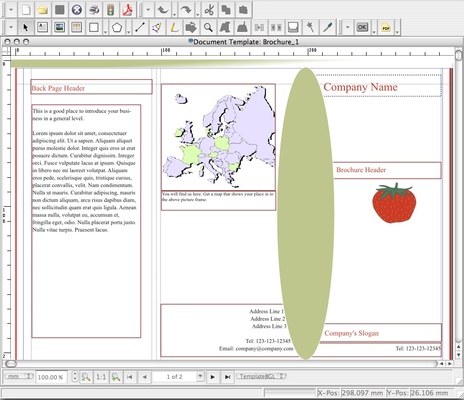Select the Edit Contents of Frame tool
The width and height of the screenshot is (464, 400).
(x=225, y=27)
